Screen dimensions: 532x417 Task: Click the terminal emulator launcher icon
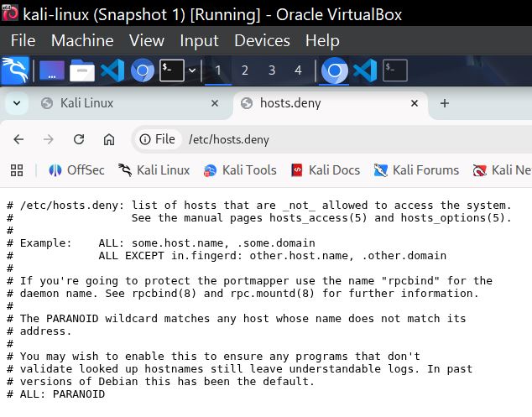171,70
